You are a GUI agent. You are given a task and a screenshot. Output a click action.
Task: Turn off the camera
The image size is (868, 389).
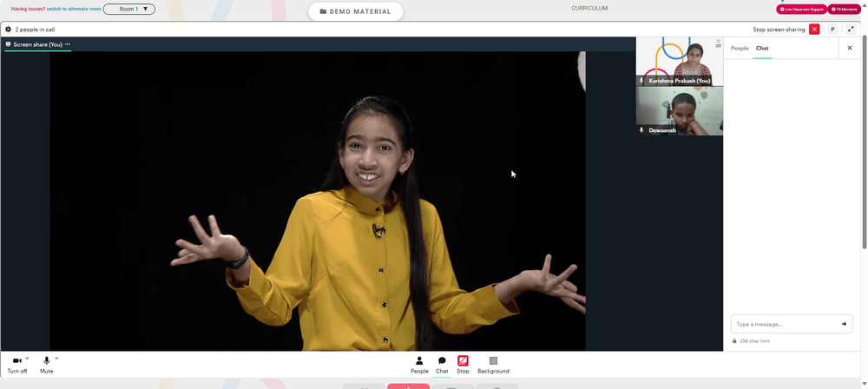pyautogui.click(x=17, y=365)
